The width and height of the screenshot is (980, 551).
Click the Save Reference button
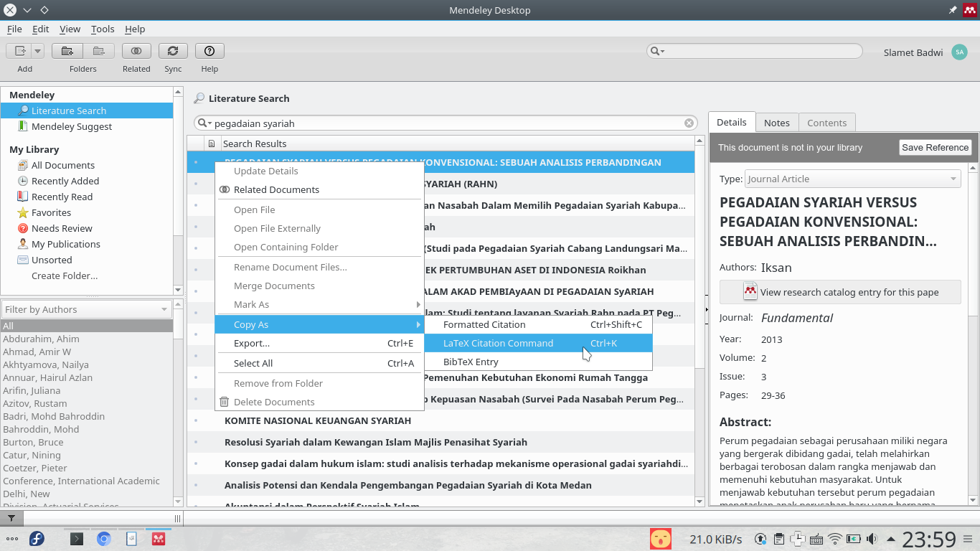935,147
